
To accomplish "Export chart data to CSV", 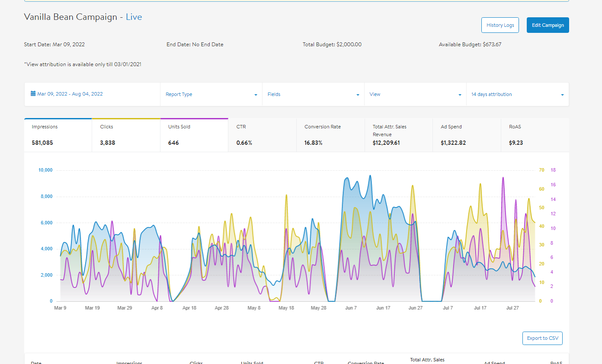I will (542, 338).
